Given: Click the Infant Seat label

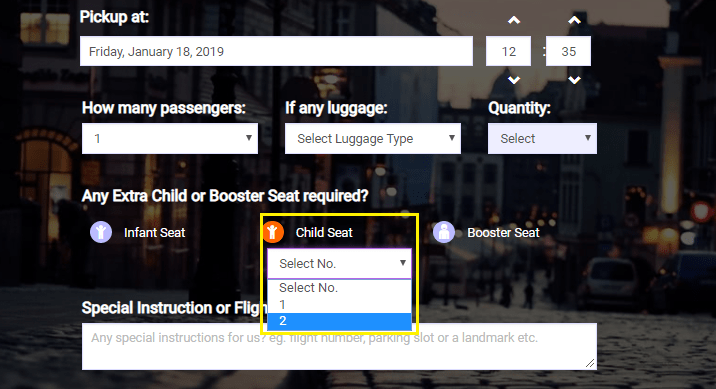Looking at the screenshot, I should pyautogui.click(x=154, y=232).
